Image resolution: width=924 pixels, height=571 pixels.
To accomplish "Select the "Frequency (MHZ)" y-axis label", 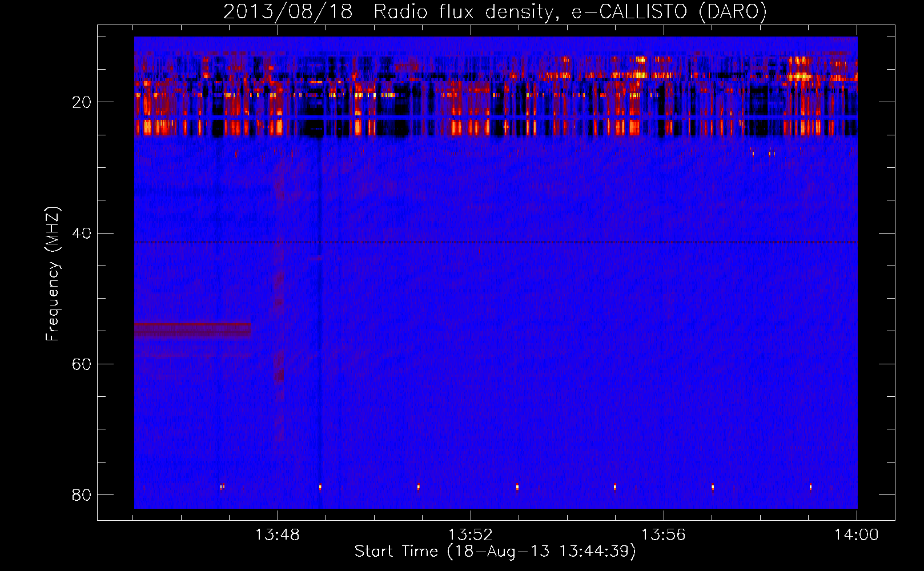I will (x=52, y=274).
